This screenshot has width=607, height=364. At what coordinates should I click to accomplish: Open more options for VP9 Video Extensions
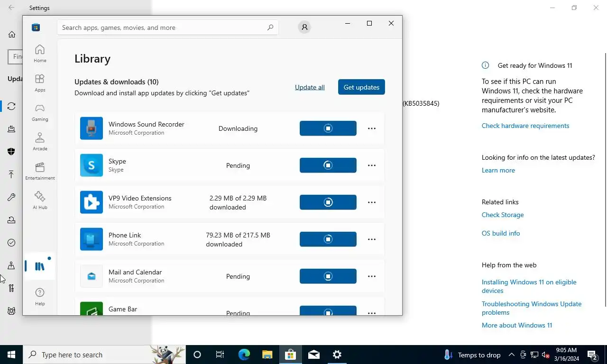(x=372, y=202)
